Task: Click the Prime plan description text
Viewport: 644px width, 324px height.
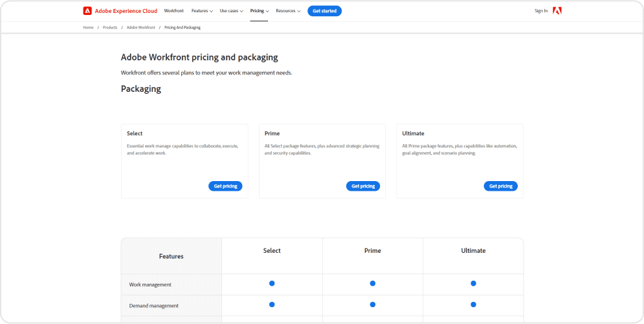Action: pos(322,149)
